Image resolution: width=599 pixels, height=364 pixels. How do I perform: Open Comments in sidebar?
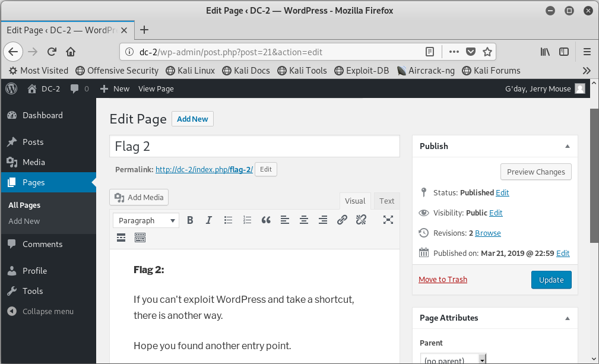point(48,244)
